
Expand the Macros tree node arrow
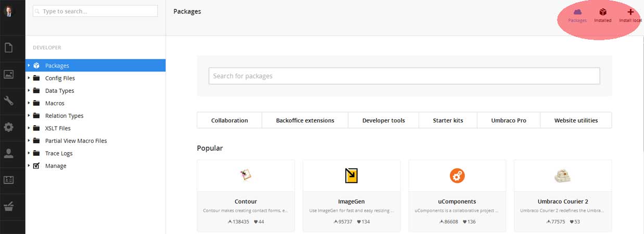(29, 103)
